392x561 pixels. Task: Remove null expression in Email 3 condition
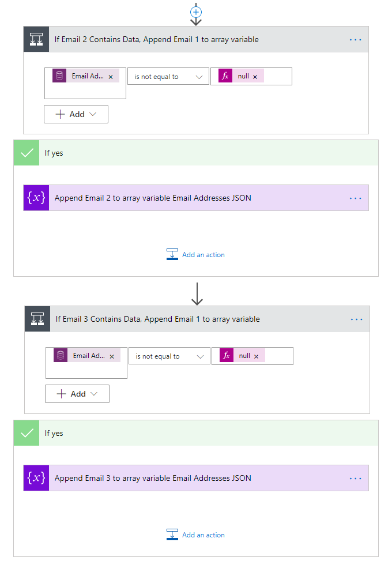tap(256, 356)
